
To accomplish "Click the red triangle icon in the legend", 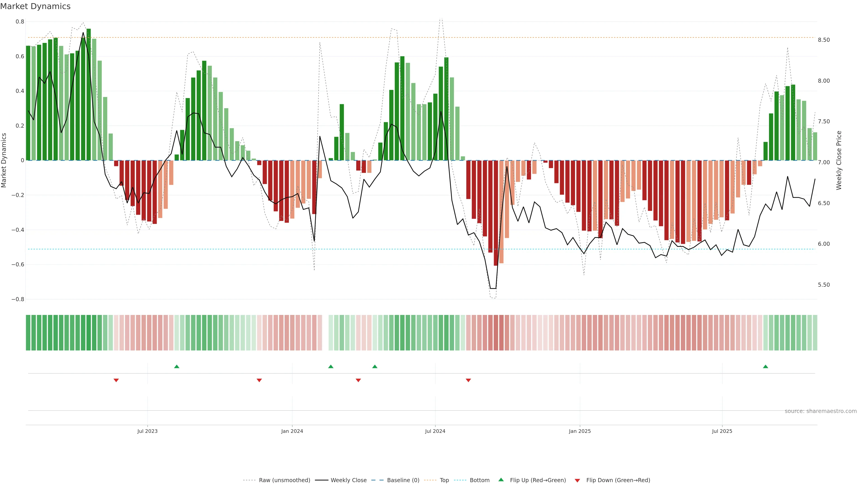I will (x=577, y=480).
